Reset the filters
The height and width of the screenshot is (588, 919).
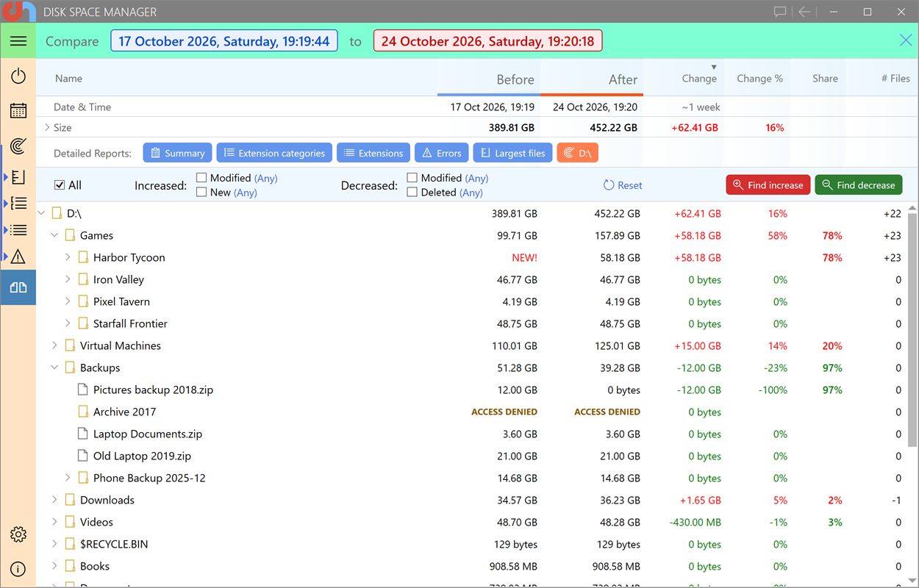(623, 185)
